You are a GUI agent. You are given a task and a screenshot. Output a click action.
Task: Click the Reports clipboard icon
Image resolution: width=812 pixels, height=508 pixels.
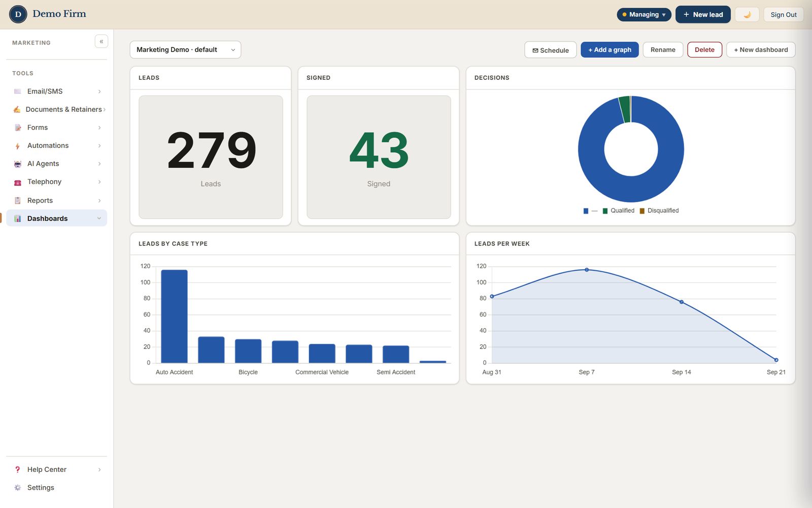(18, 200)
